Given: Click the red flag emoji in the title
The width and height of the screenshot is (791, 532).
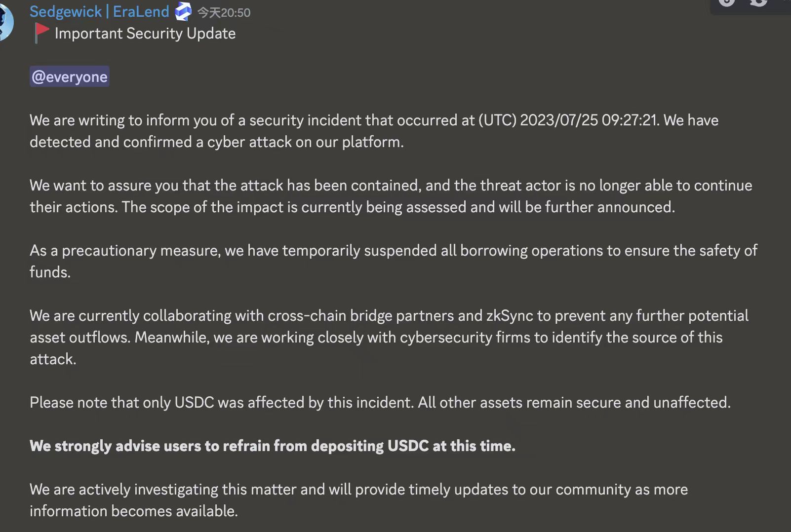Looking at the screenshot, I should (x=41, y=33).
